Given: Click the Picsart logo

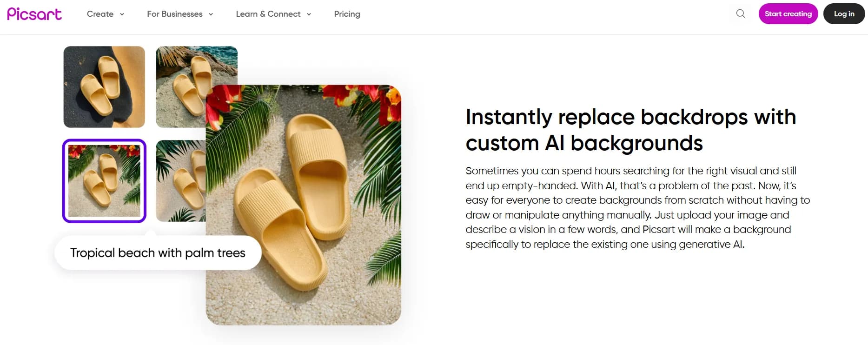Looking at the screenshot, I should (34, 14).
